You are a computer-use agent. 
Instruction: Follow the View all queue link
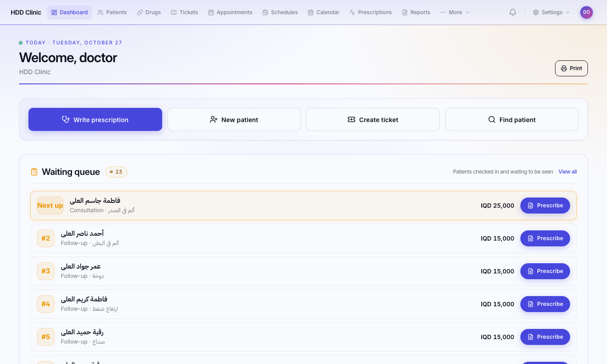567,172
